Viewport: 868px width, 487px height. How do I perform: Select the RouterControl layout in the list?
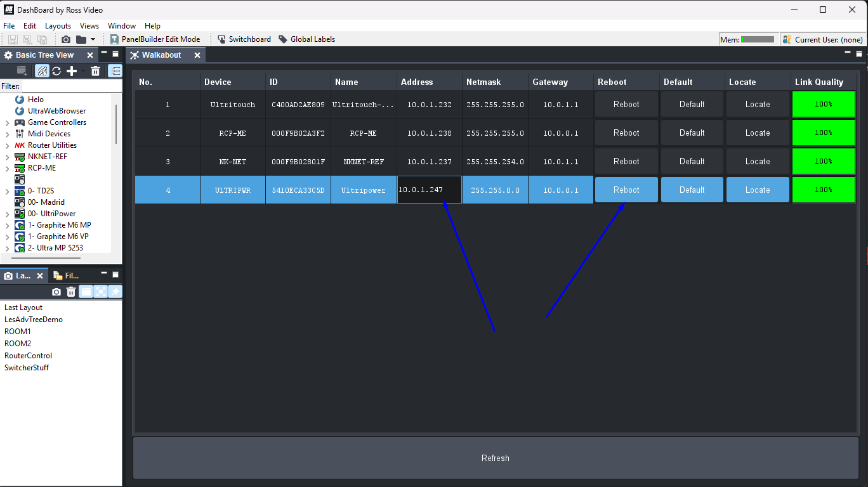[x=29, y=356]
